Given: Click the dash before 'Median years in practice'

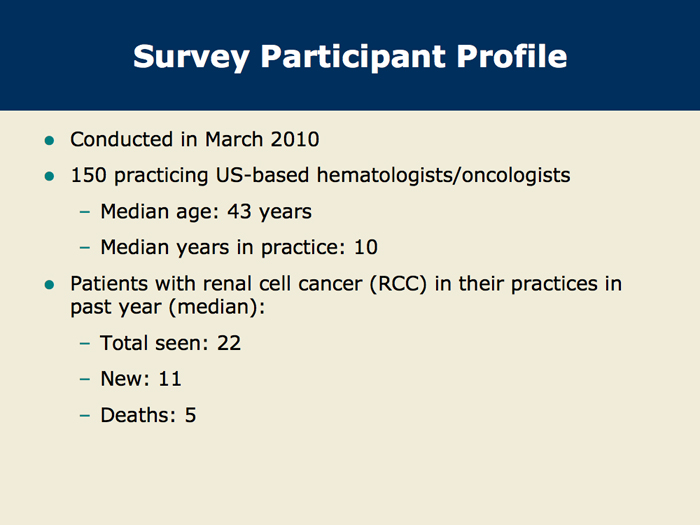Looking at the screenshot, I should tap(85, 247).
